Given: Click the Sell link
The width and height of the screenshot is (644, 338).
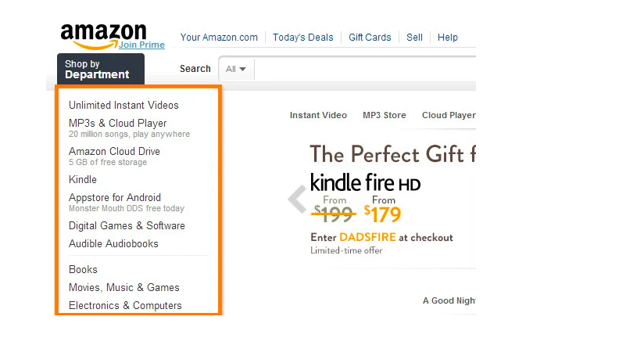Looking at the screenshot, I should tap(414, 38).
